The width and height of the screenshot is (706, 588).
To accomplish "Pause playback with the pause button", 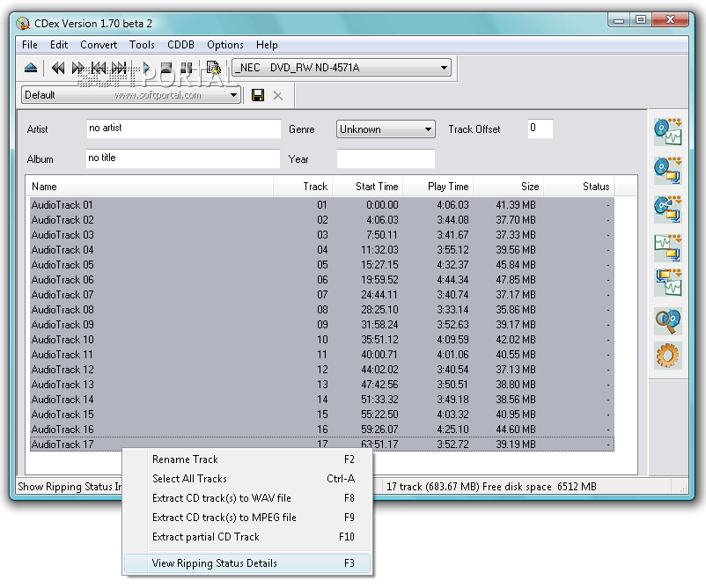I will pyautogui.click(x=186, y=68).
